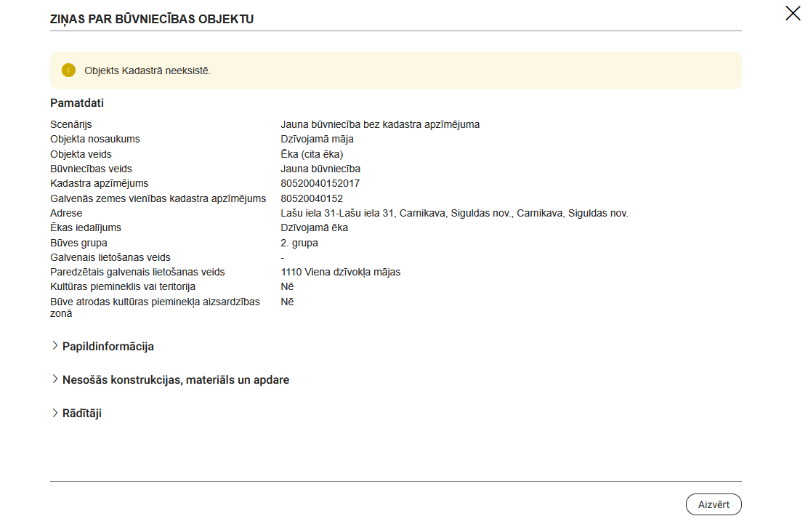Click the 'Jauna būvniecība bez kadastra apzīmējuma' value
This screenshot has height=532, width=808.
tap(380, 124)
